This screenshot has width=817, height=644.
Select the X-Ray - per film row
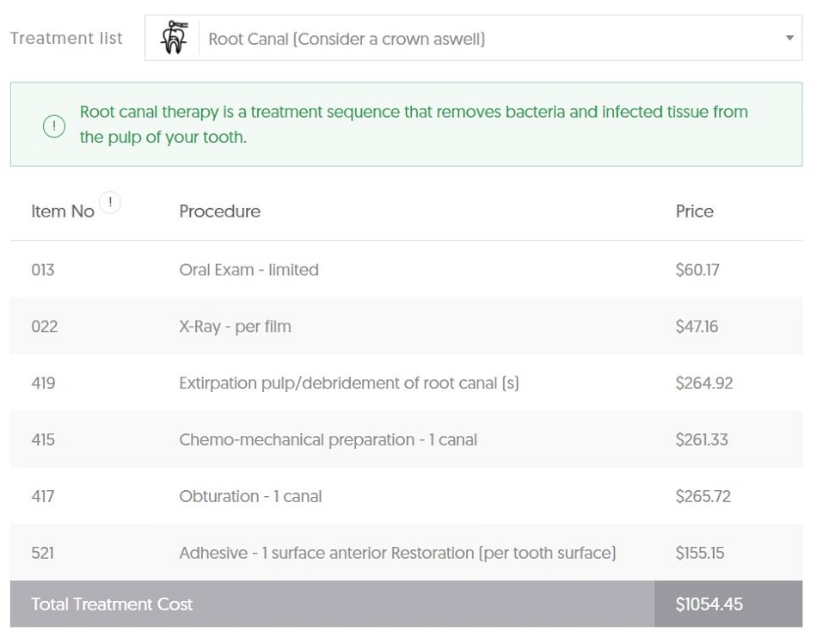point(407,326)
